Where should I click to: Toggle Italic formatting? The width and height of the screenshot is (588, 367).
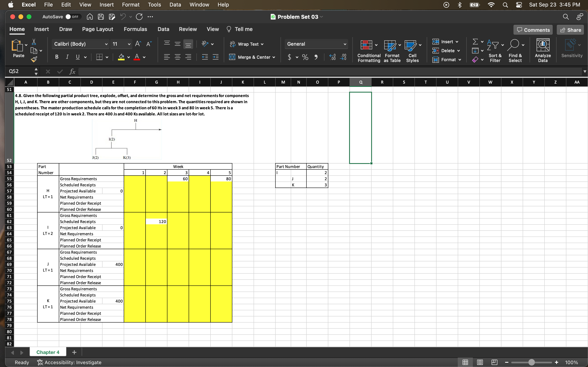[x=67, y=57]
